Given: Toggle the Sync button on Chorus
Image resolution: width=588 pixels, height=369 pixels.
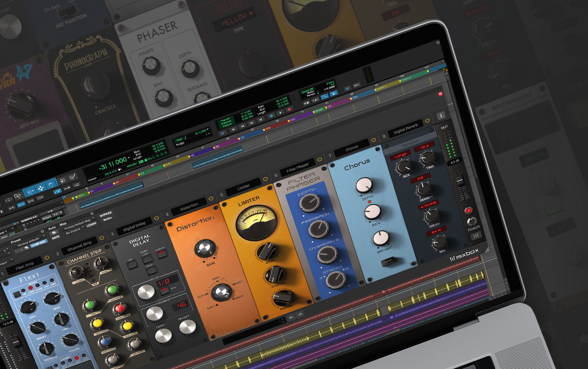Looking at the screenshot, I should point(388,261).
